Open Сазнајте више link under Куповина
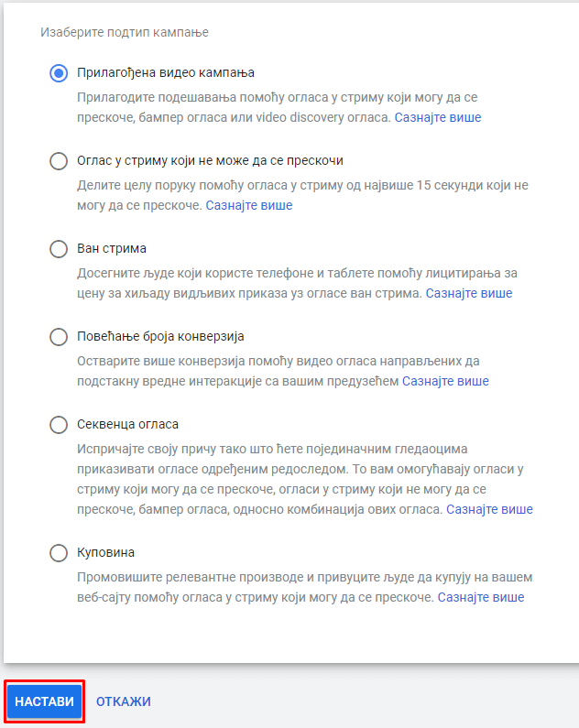Viewport: 579px width, 728px height. (481, 597)
